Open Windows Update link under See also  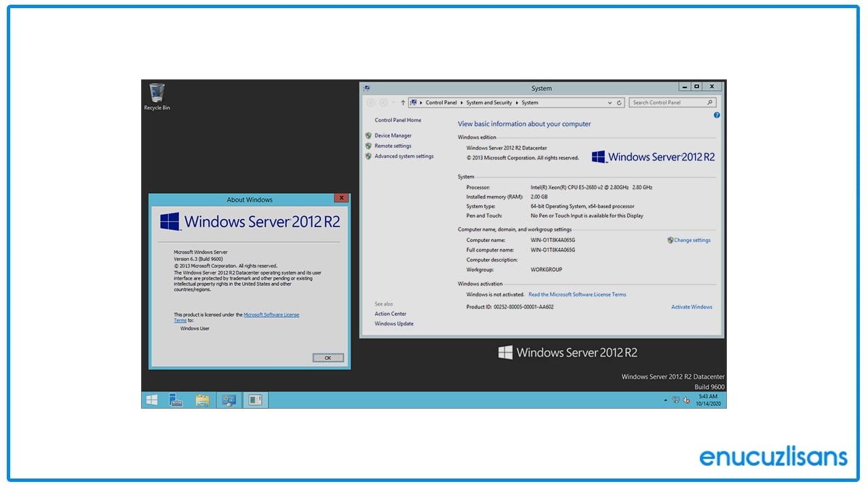[x=394, y=324]
